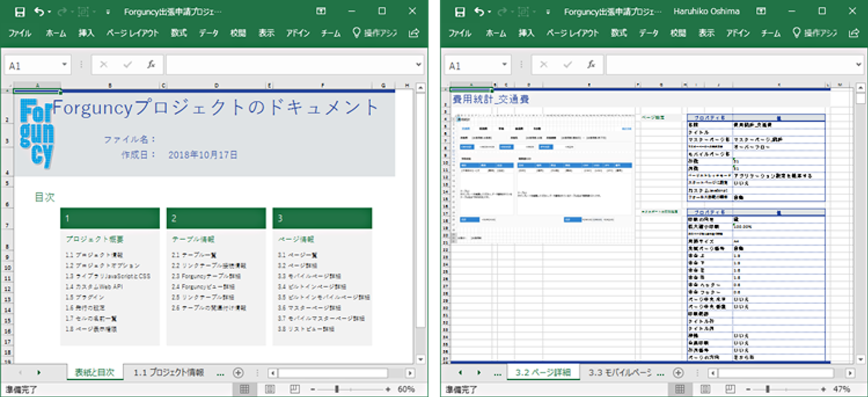This screenshot has height=397, width=868.
Task: Select the 3.2 ページ詳細 sheet tab
Action: (x=543, y=371)
